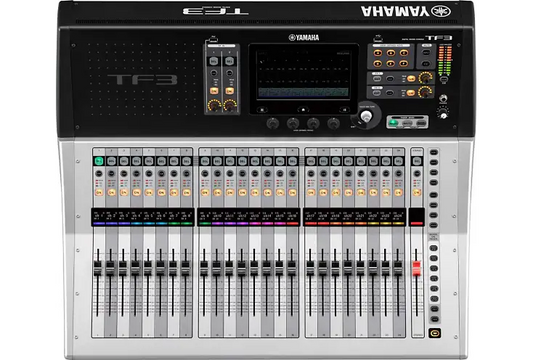Select channel 13 via its SEL key

point(255,161)
